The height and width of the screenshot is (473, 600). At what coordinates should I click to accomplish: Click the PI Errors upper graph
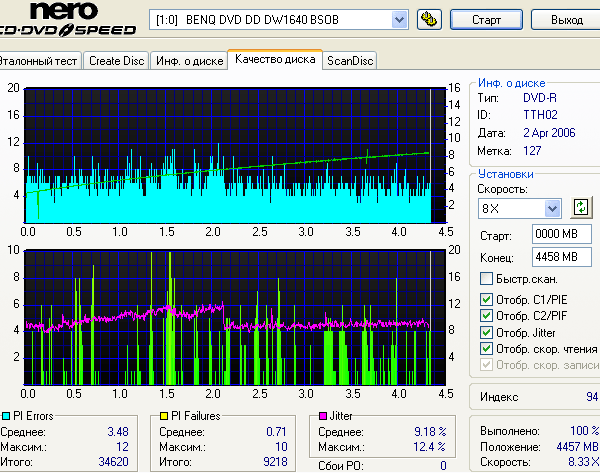tap(235, 155)
